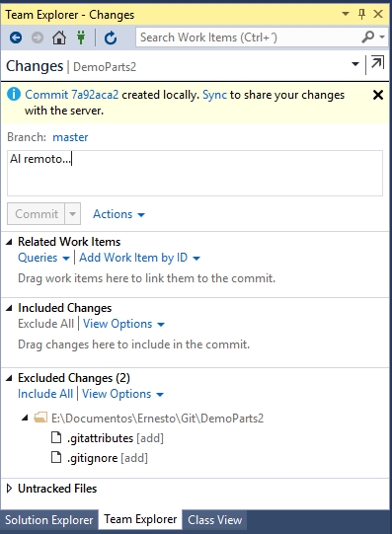This screenshot has height=534, width=392.
Task: Collapse the Excluded Changes (2) section
Action: point(10,378)
